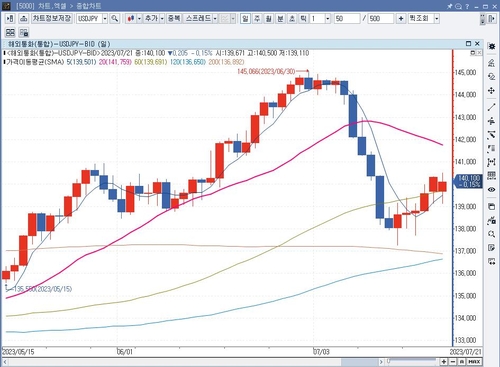Click the magnifier icon in right sidebar
The height and width of the screenshot is (367, 500).
pyautogui.click(x=491, y=234)
